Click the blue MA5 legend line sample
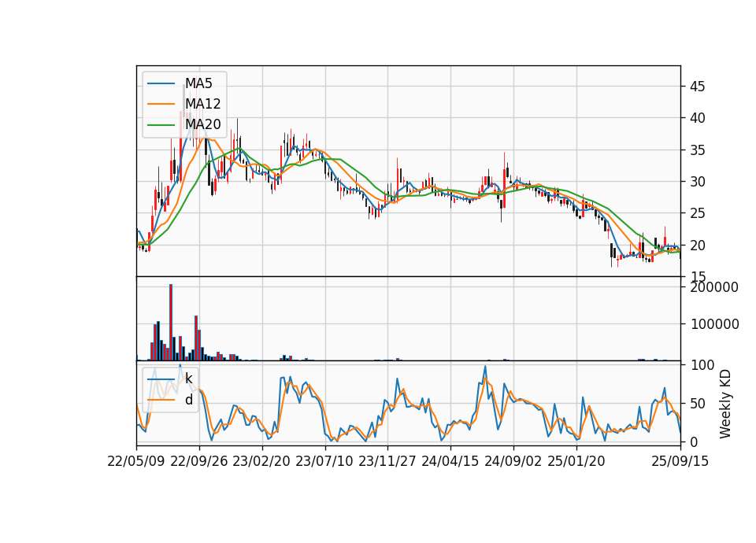The height and width of the screenshot is (543, 756). 161,83
